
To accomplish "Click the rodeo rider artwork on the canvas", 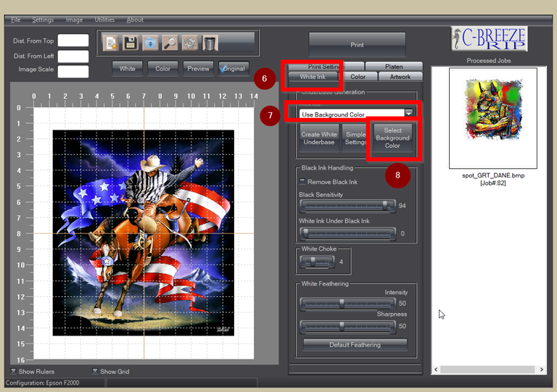I will click(144, 233).
